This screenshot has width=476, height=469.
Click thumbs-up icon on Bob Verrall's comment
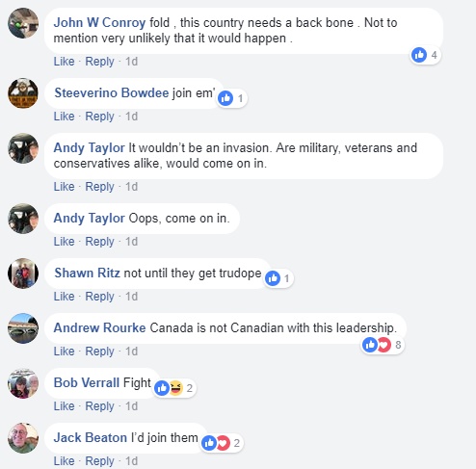tap(162, 388)
